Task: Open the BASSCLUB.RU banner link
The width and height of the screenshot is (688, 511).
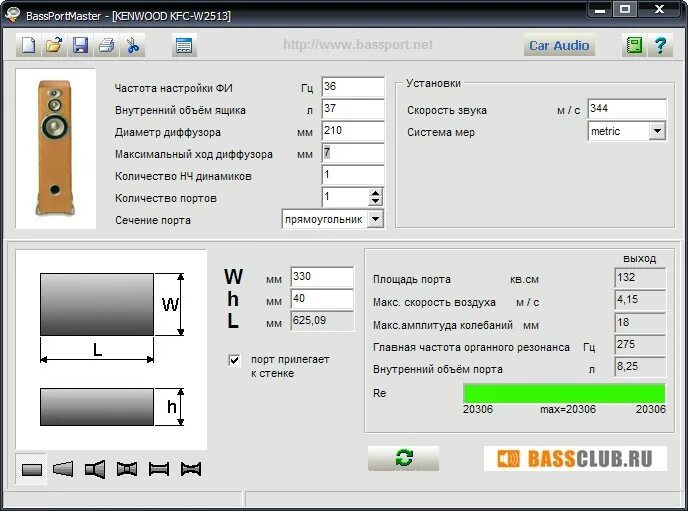Action: pyautogui.click(x=575, y=459)
